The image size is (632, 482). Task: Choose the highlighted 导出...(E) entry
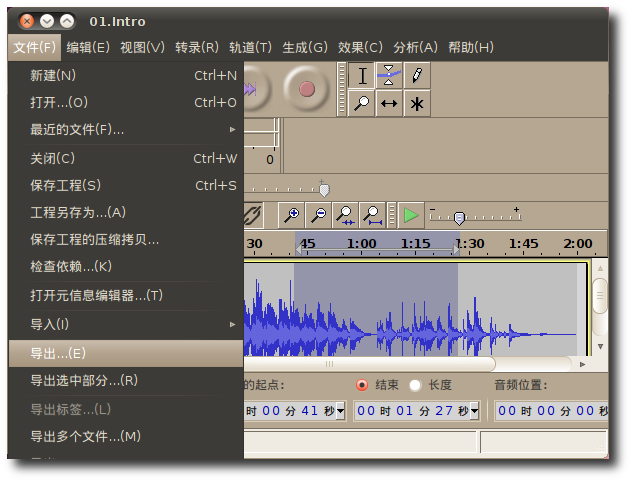pyautogui.click(x=126, y=353)
